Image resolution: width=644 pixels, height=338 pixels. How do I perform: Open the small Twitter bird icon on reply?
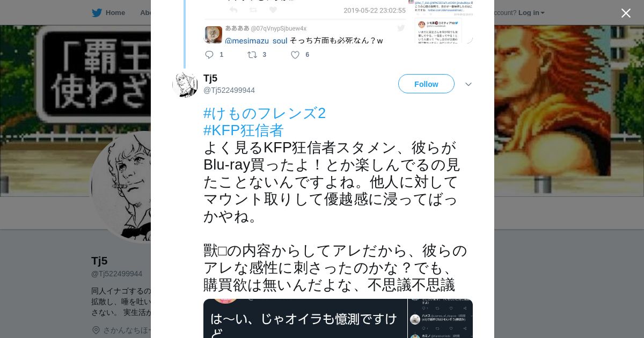(x=401, y=28)
